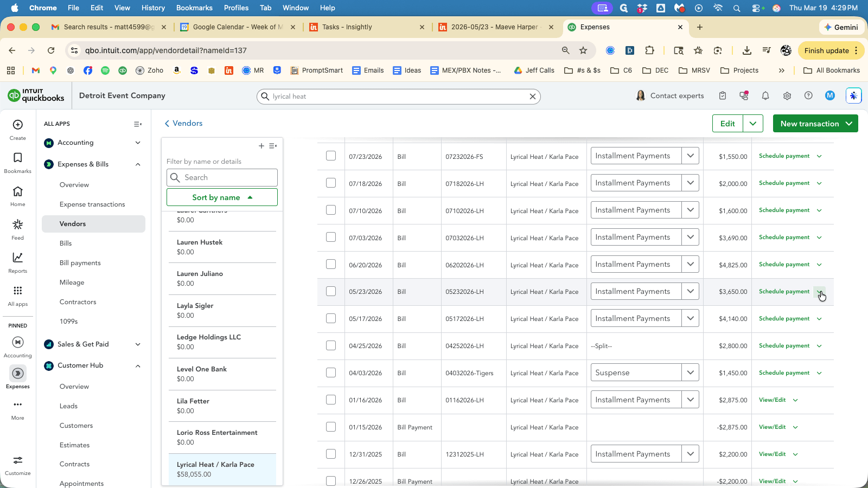868x488 pixels.
Task: Open the Sort by name dropdown
Action: tap(222, 197)
